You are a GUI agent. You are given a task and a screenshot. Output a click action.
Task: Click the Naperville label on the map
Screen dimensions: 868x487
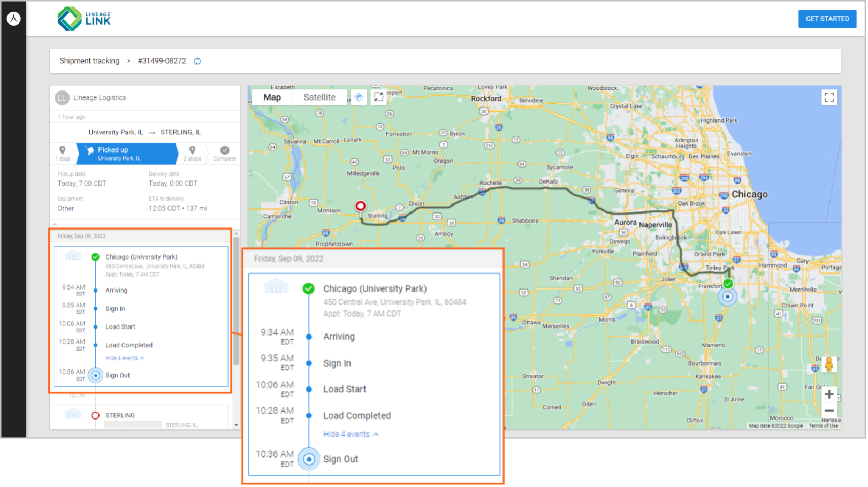pyautogui.click(x=655, y=225)
